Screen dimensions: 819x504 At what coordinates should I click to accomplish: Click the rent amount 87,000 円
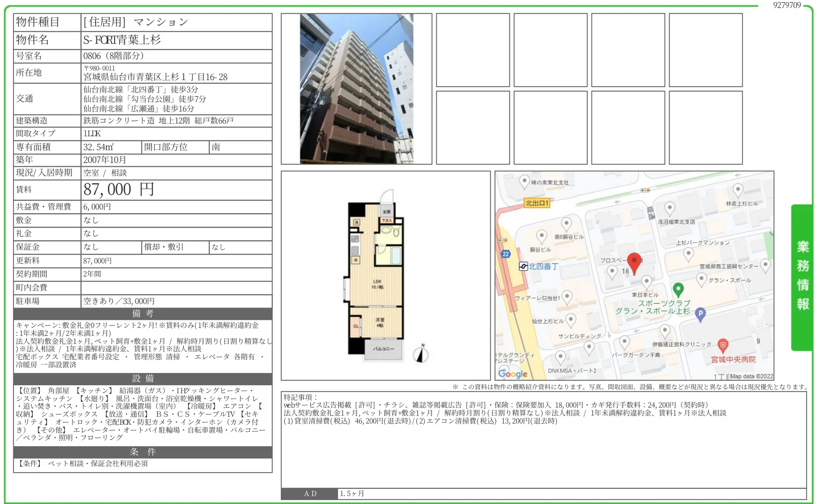tap(119, 190)
